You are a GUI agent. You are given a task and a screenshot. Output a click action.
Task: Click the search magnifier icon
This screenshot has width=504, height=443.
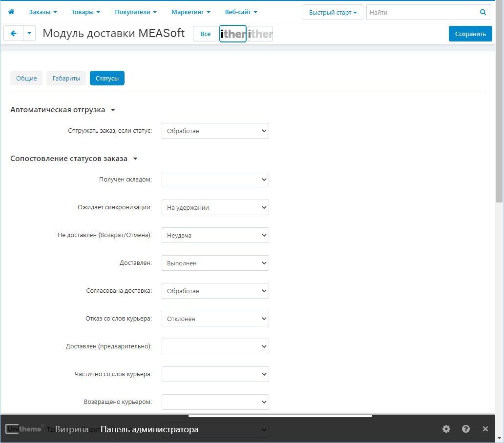pyautogui.click(x=483, y=12)
